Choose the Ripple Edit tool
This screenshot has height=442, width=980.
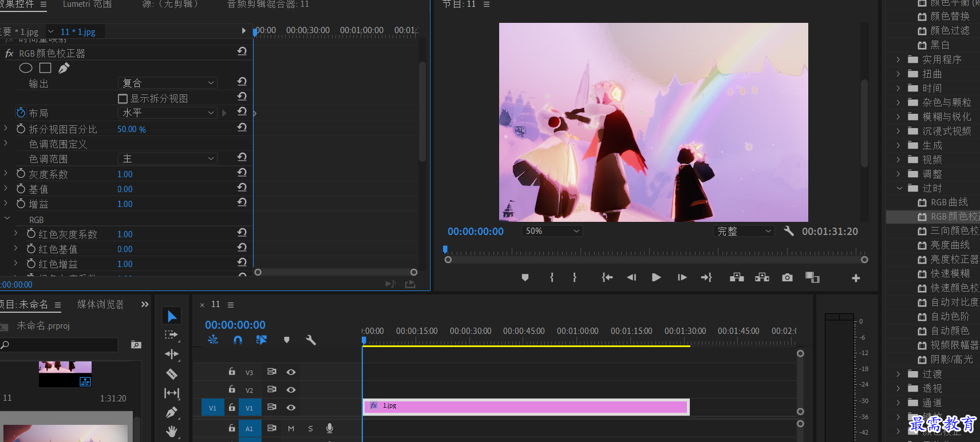click(x=172, y=355)
